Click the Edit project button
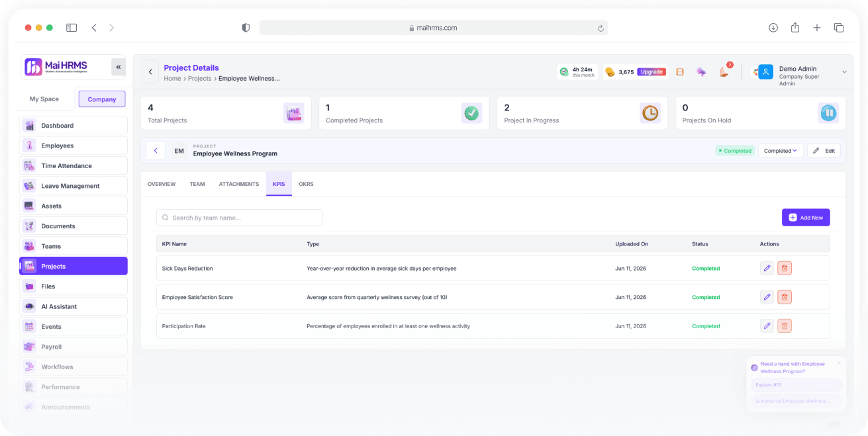The width and height of the screenshot is (868, 436). click(824, 151)
